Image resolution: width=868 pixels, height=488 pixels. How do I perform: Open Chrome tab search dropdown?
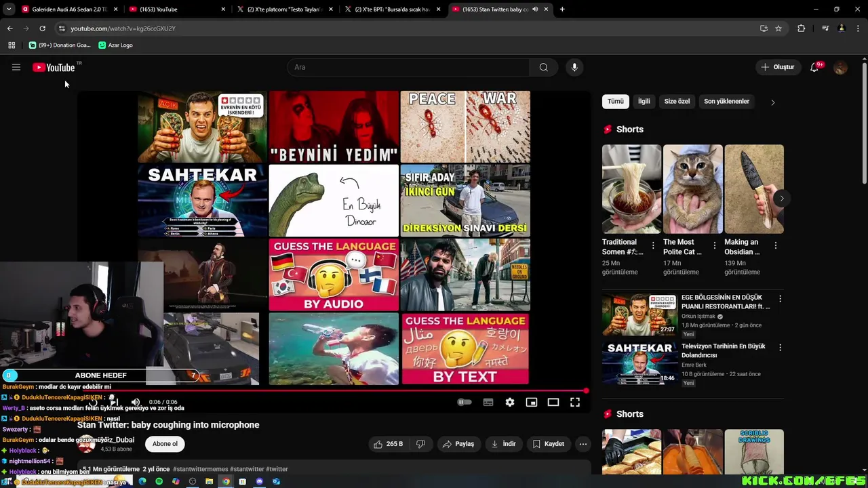click(x=9, y=9)
